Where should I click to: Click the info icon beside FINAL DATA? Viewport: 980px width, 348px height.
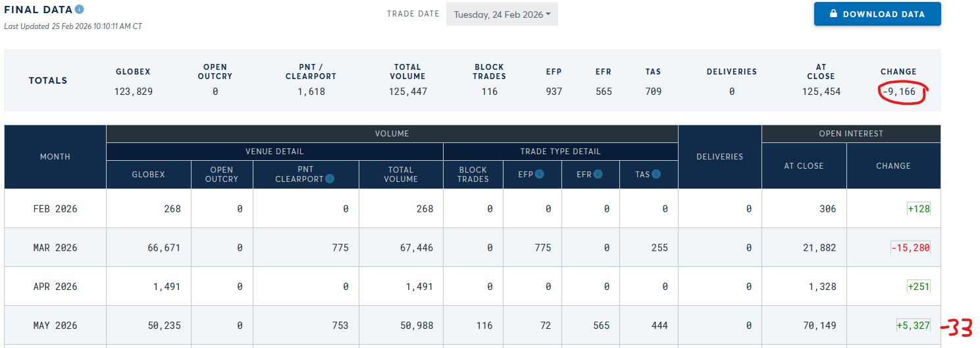point(80,10)
